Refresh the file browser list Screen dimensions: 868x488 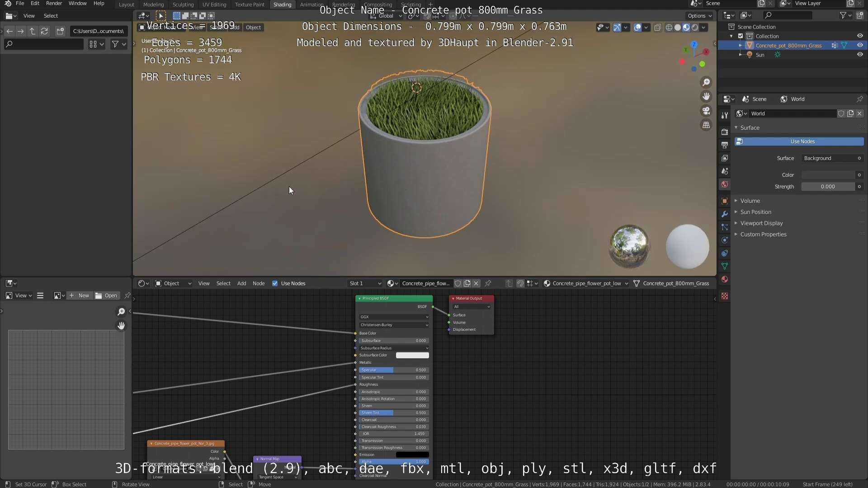pos(44,31)
